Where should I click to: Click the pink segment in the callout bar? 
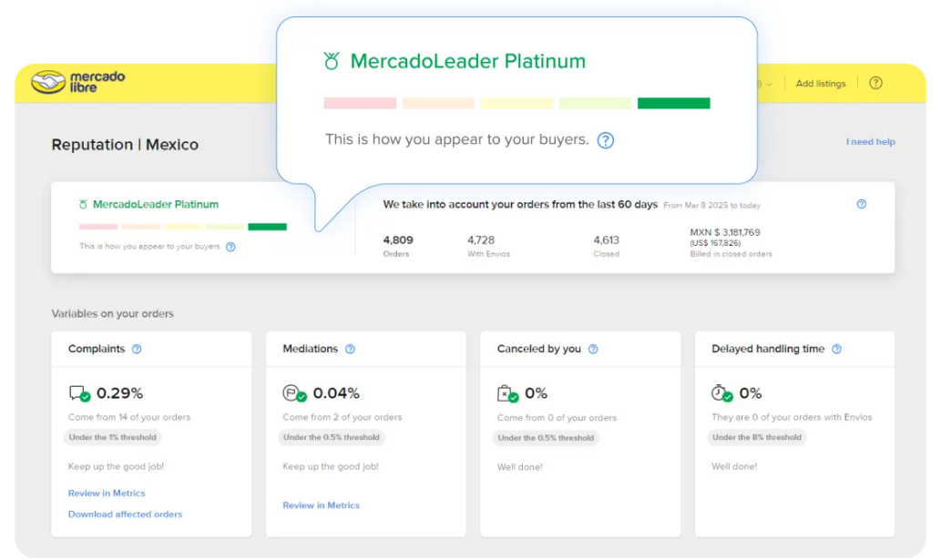(x=360, y=103)
